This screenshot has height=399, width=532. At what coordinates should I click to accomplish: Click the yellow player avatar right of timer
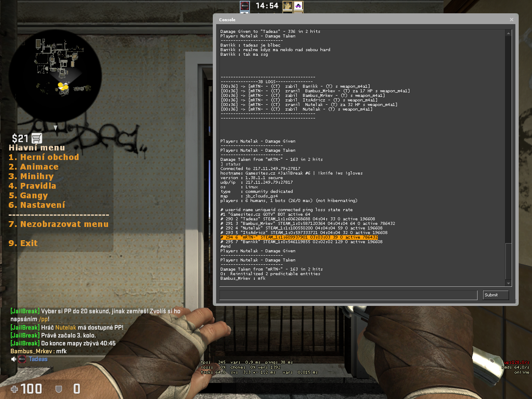(x=288, y=6)
